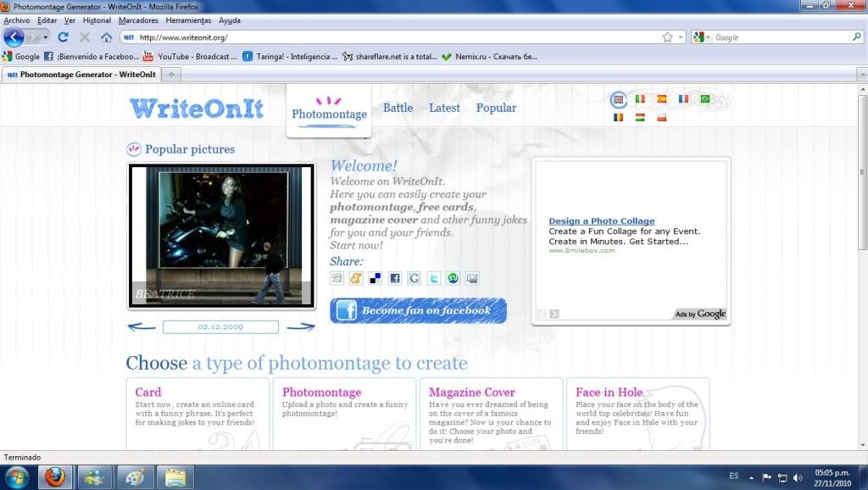This screenshot has height=490, width=868.
Task: Choose the Card photomontage type
Action: (x=147, y=392)
